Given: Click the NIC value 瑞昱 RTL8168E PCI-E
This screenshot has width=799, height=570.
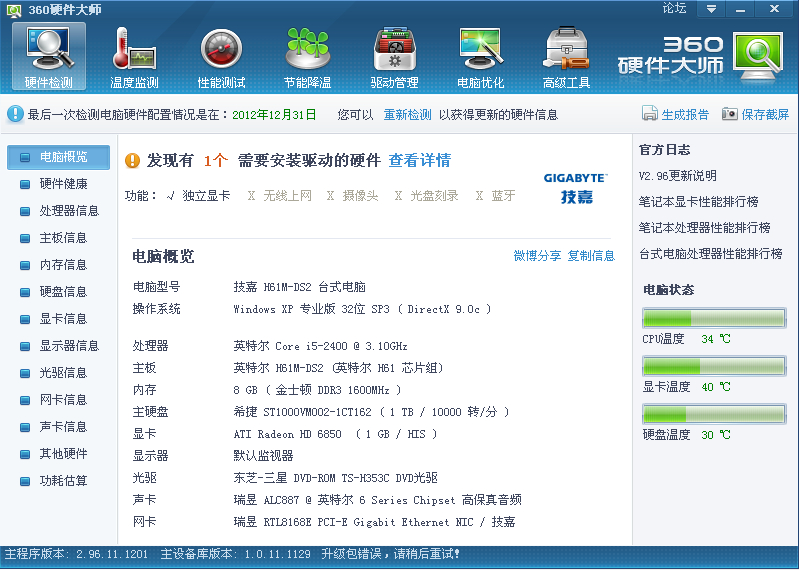Looking at the screenshot, I should click(x=374, y=522).
